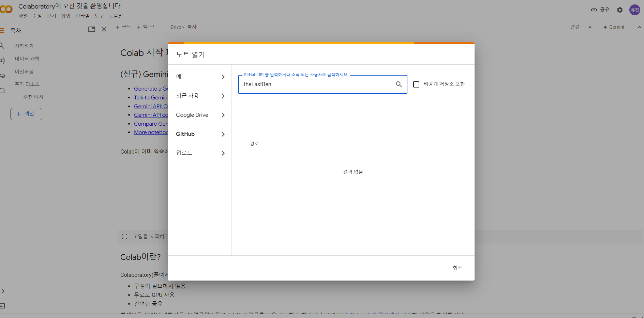The width and height of the screenshot is (644, 318).
Task: Select the 최근 사용 tab
Action: pyautogui.click(x=199, y=96)
